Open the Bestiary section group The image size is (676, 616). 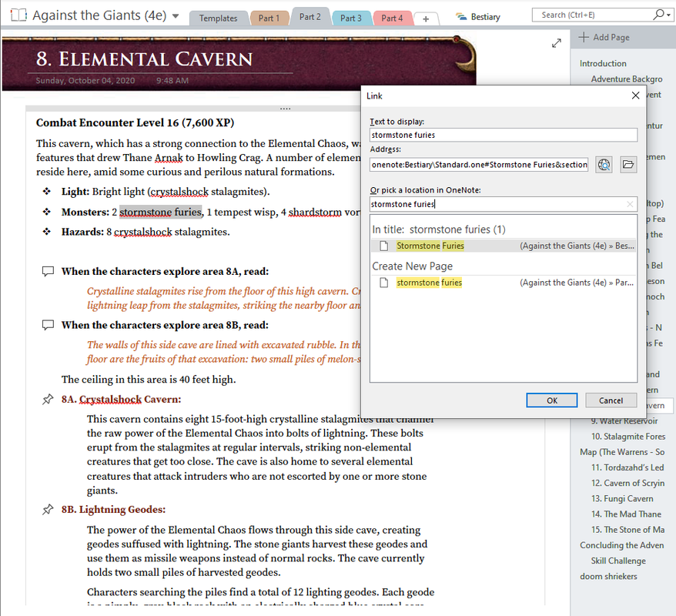point(479,17)
